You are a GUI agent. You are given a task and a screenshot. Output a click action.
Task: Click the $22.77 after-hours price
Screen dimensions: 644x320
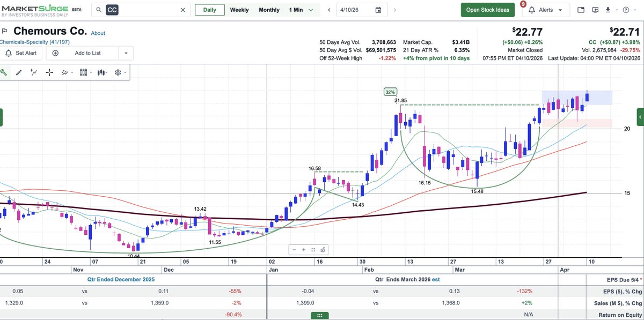[527, 32]
